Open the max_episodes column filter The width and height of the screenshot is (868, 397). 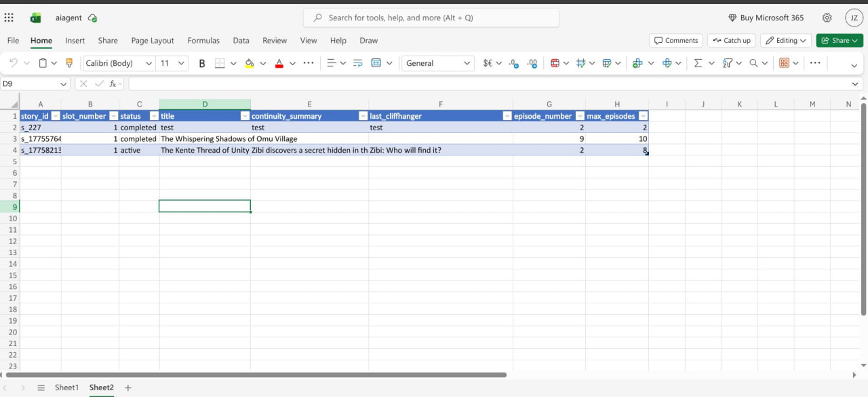[643, 116]
